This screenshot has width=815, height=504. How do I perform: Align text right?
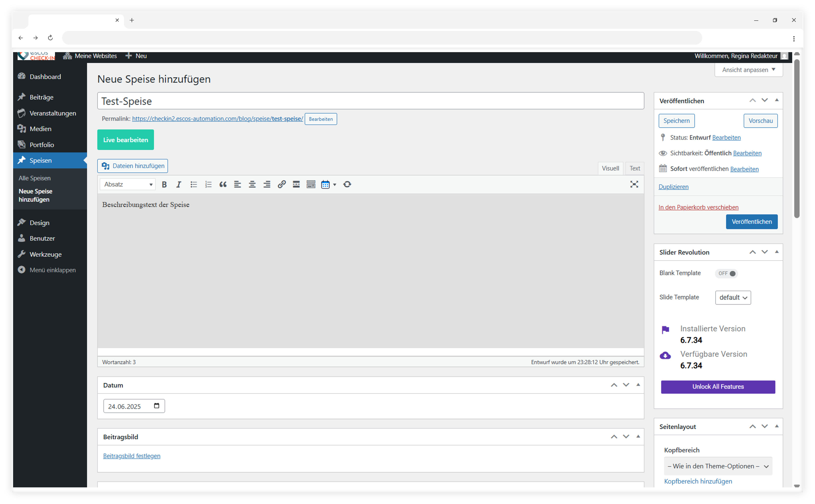click(x=267, y=184)
